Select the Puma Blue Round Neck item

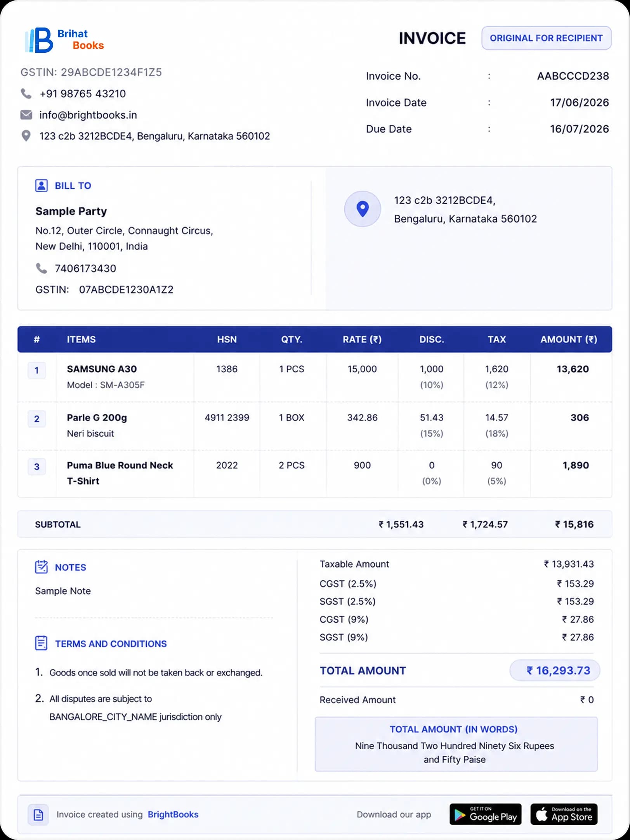point(120,473)
